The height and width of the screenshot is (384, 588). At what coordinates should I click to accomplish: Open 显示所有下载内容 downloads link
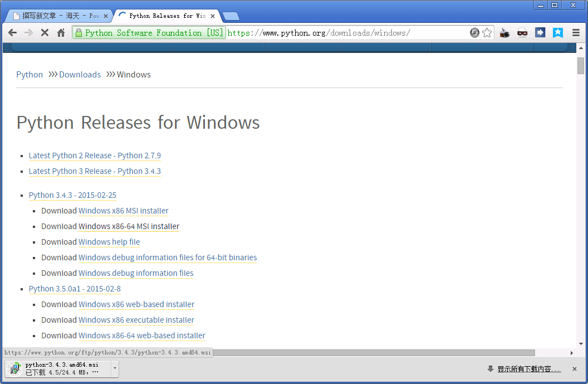click(x=529, y=369)
